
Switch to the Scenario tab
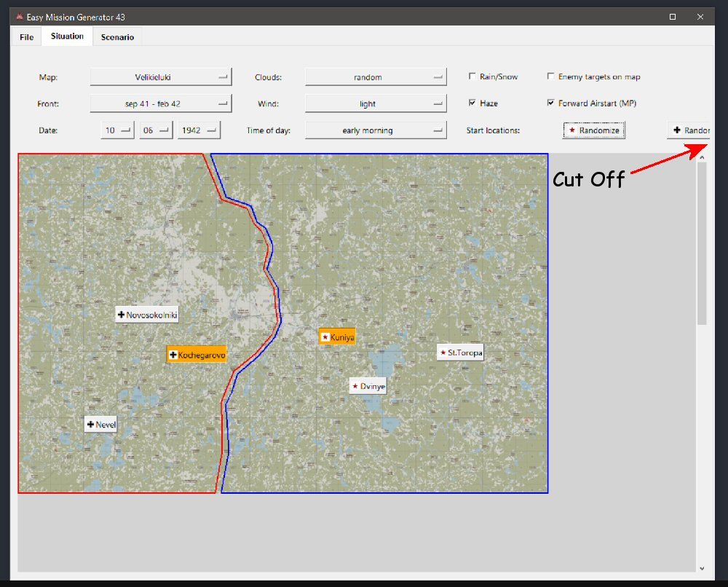click(x=117, y=37)
